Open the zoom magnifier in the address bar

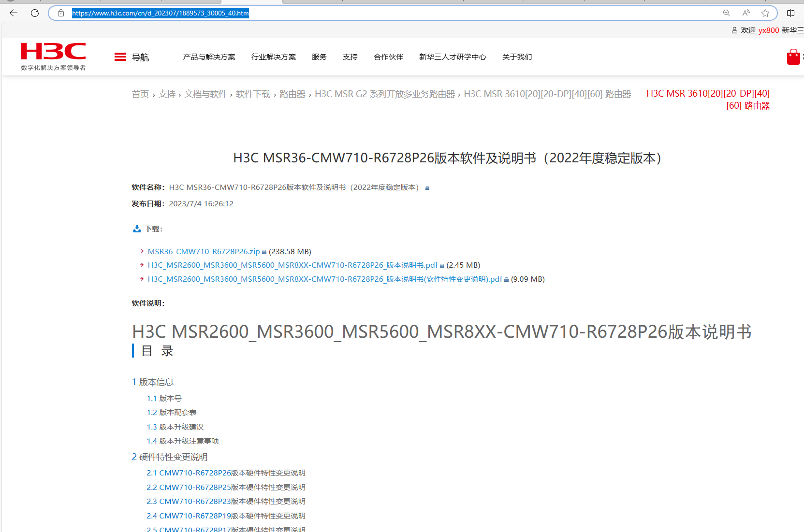[726, 13]
